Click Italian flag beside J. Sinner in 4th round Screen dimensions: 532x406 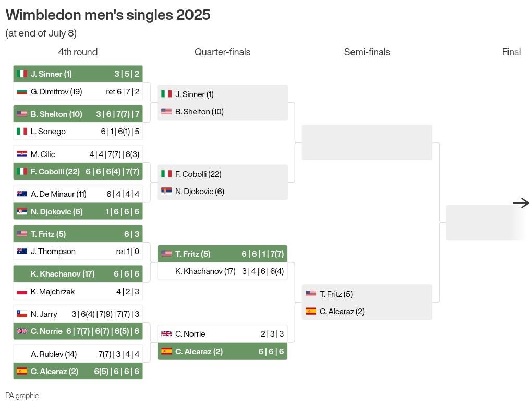22,74
